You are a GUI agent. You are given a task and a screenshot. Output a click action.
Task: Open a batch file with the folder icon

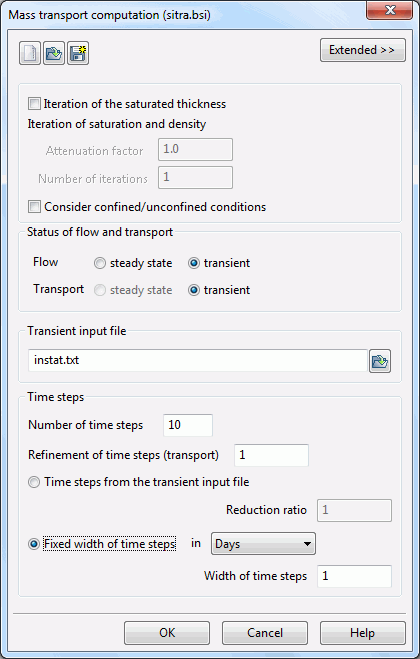54,53
